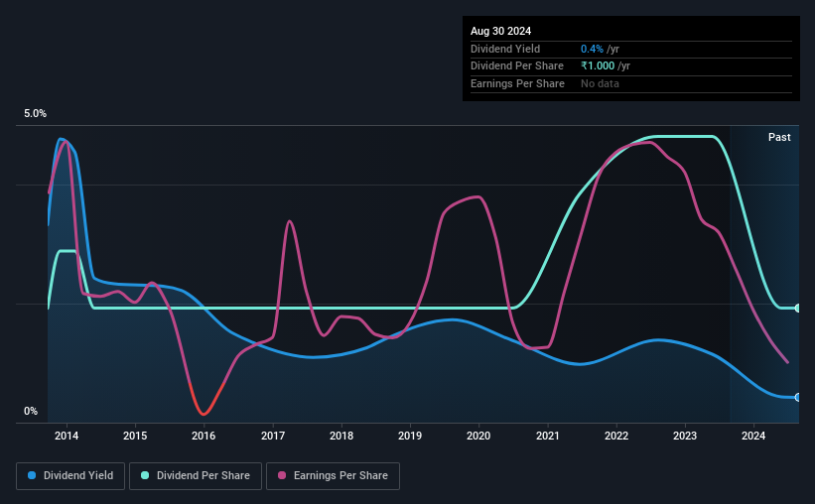Click the 2023 x-axis label
This screenshot has width=815, height=504.
pyautogui.click(x=685, y=436)
